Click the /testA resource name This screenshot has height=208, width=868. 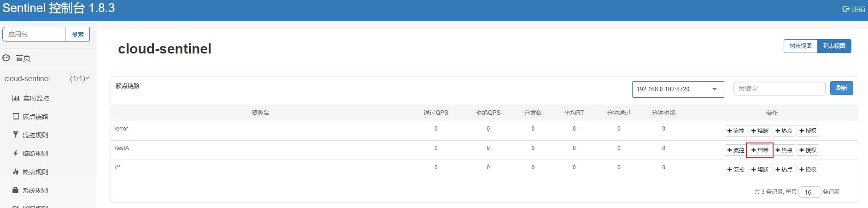pos(122,148)
